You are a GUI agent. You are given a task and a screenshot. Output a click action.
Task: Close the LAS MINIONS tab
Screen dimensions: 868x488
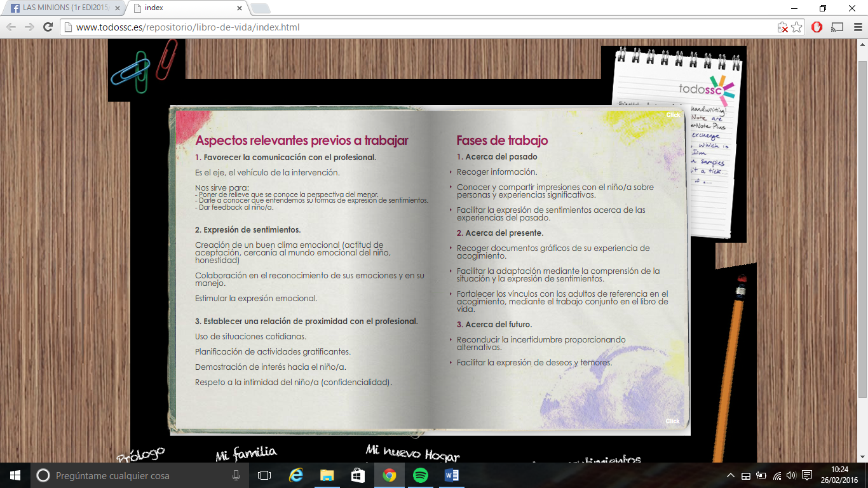point(117,8)
